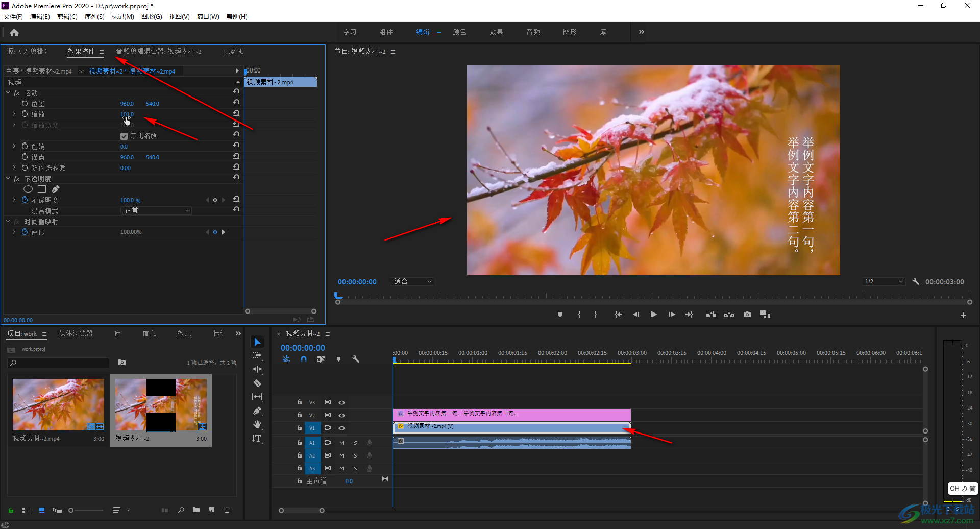Image resolution: width=980 pixels, height=529 pixels.
Task: Click the timeline timecode 00:00:00:00
Action: coord(303,348)
